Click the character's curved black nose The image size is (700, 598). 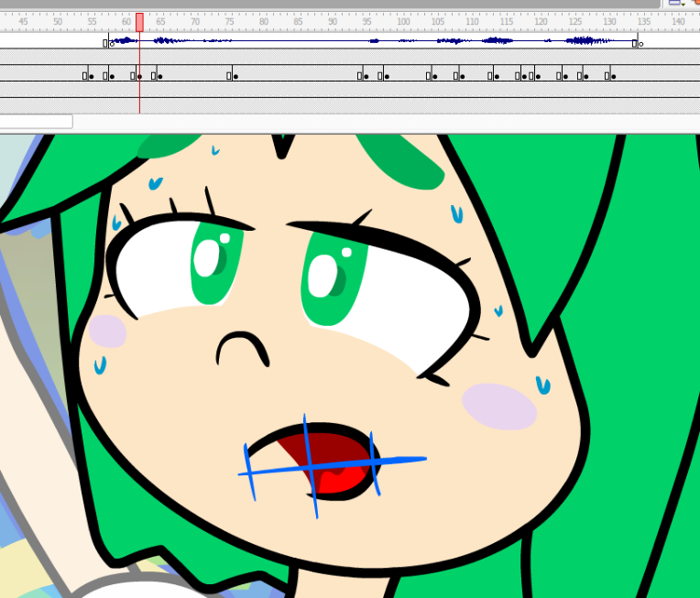click(x=241, y=346)
